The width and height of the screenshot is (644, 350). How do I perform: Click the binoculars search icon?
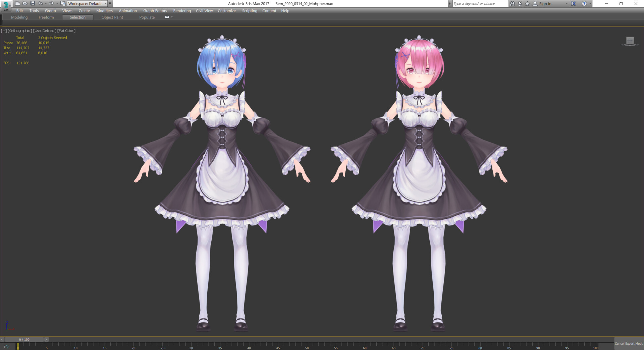pos(512,4)
